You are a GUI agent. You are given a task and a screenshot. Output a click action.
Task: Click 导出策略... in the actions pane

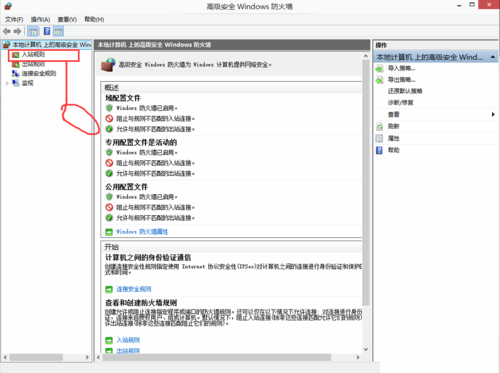tap(401, 80)
